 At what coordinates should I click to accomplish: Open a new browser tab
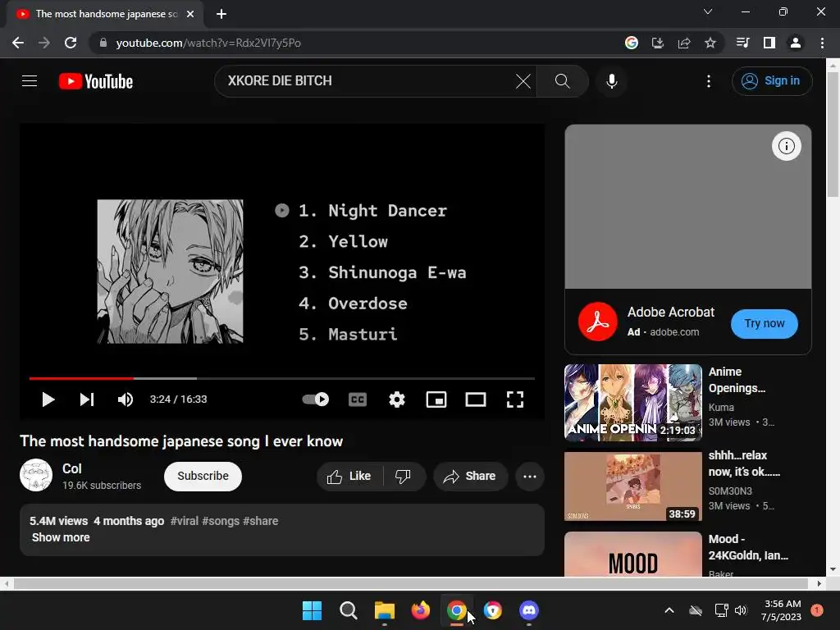pyautogui.click(x=221, y=14)
